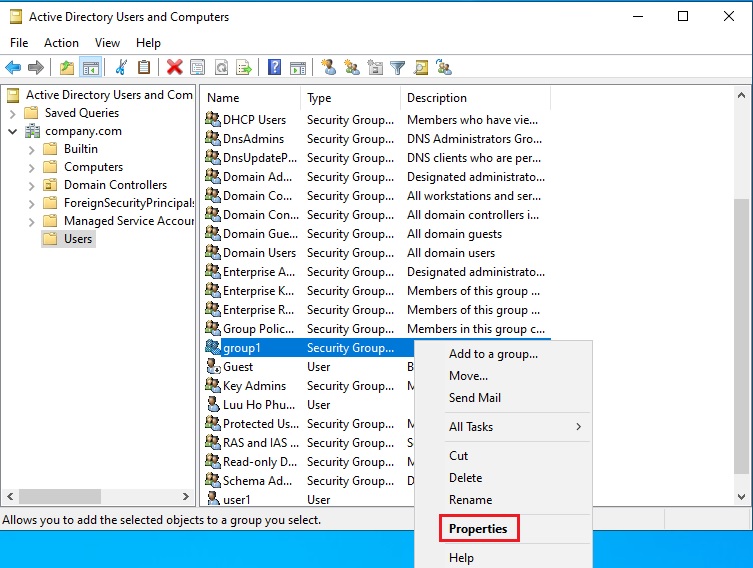Viewport: 753px width, 568px height.
Task: Choose Properties from the context menu
Action: (x=478, y=528)
